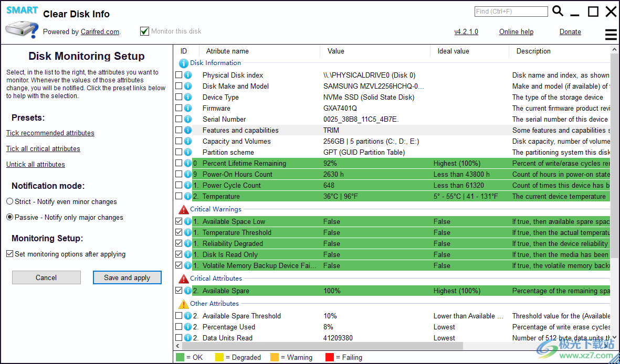Click into the Find search field
The image size is (620, 364).
(510, 12)
